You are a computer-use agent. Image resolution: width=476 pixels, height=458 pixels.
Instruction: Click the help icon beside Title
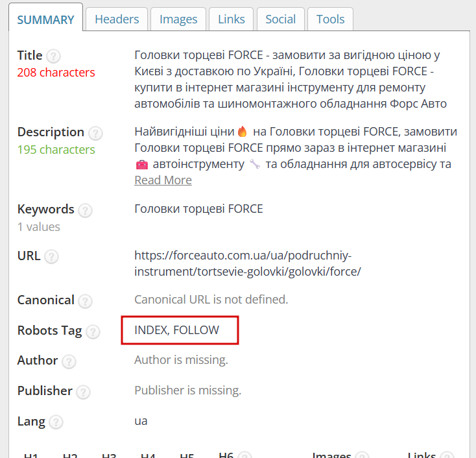(x=54, y=56)
